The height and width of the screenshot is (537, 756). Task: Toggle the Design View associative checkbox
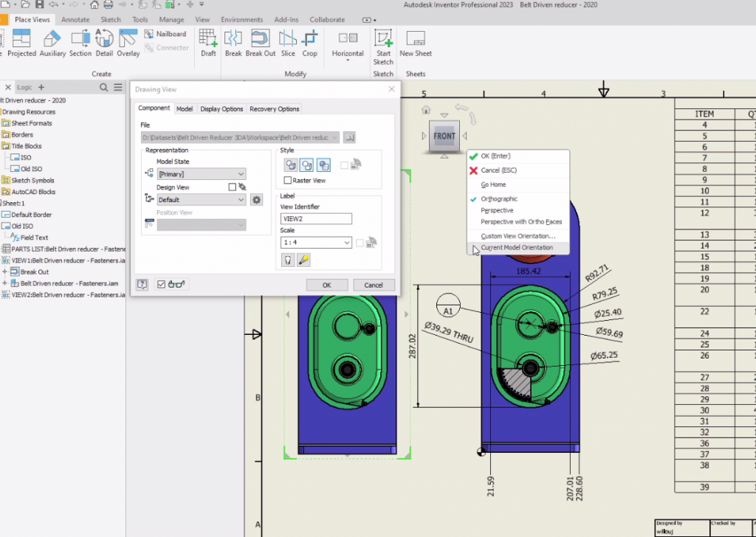[x=233, y=187]
